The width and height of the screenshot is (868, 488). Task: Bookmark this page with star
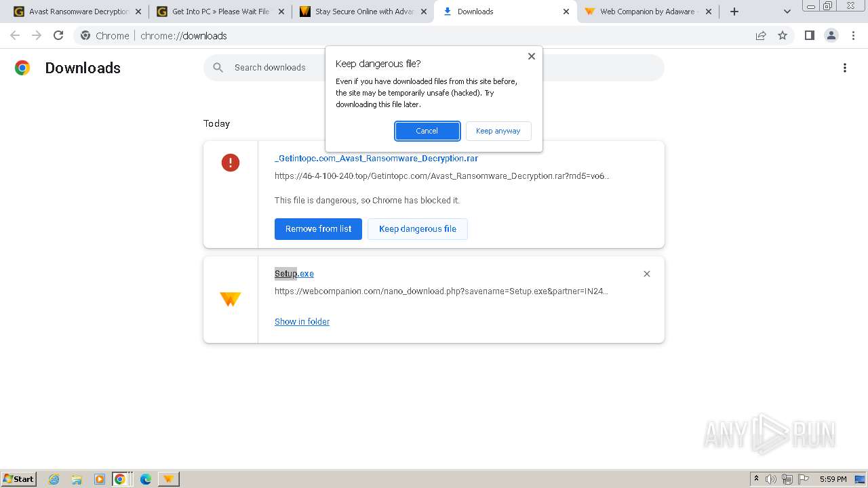click(783, 35)
